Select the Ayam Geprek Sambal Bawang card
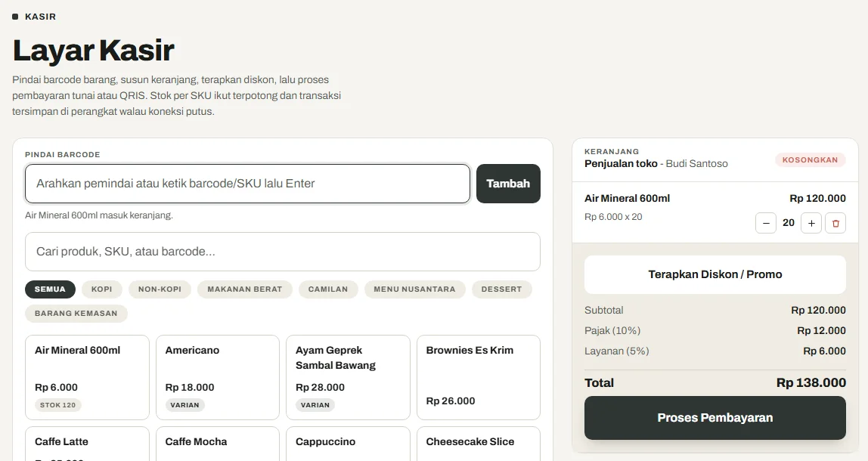The image size is (868, 461). pos(349,377)
